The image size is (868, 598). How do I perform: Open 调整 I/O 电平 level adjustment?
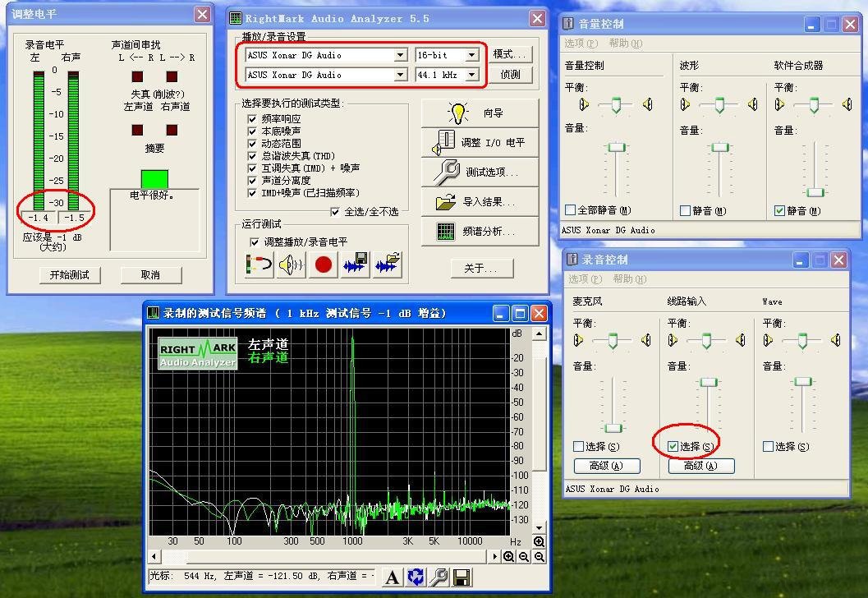tap(480, 143)
